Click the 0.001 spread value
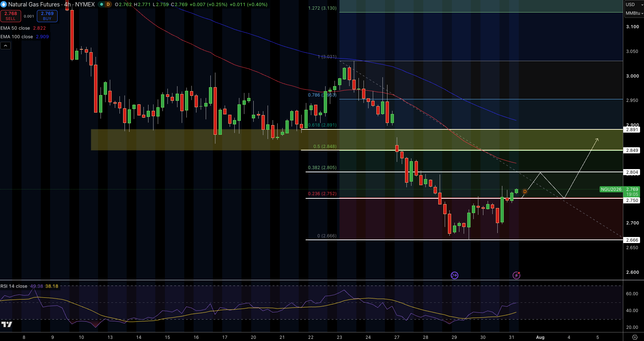Screen dimensions: 644x341 [29, 16]
